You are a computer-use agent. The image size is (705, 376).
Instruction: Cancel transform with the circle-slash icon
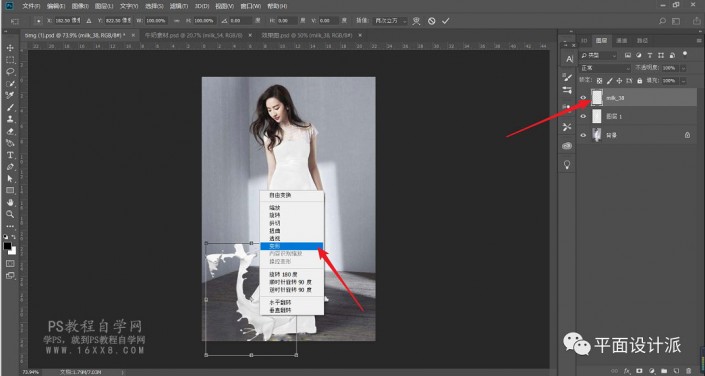[432, 21]
